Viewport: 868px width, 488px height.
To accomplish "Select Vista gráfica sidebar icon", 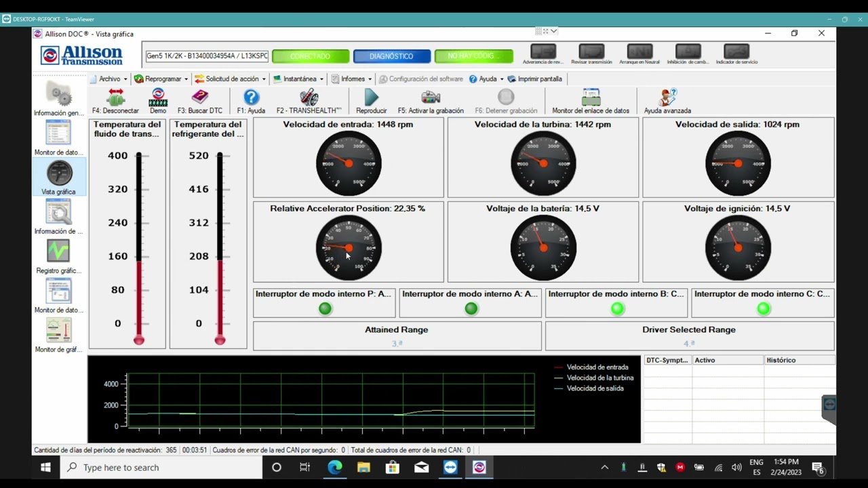I will point(59,174).
